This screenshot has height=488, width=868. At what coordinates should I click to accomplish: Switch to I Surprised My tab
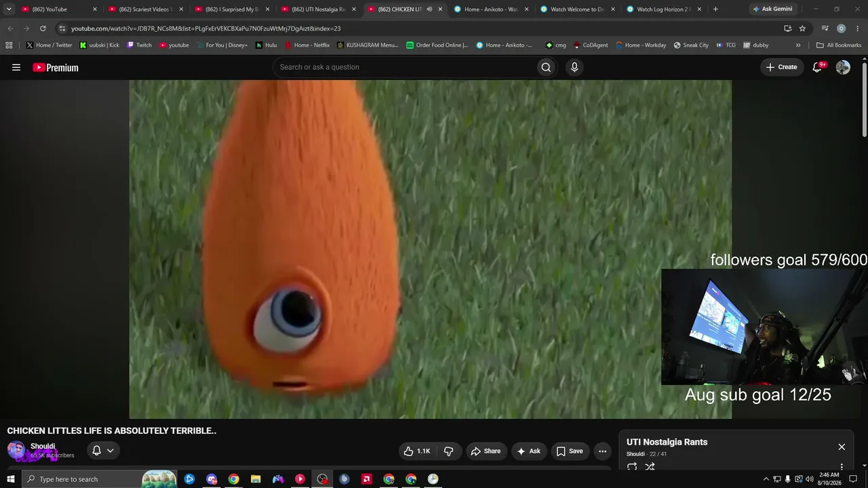point(233,9)
